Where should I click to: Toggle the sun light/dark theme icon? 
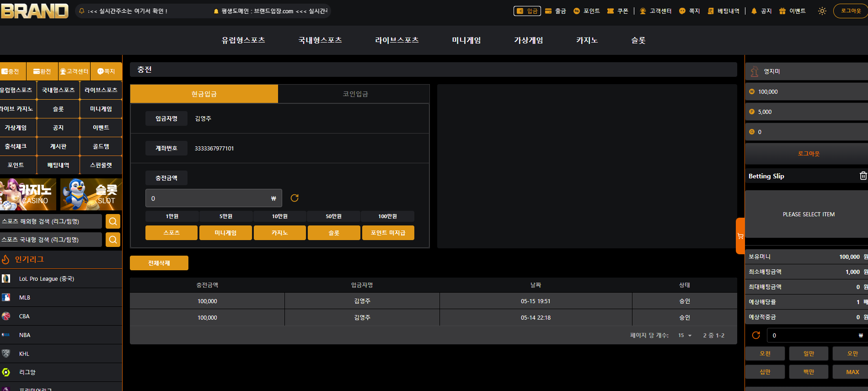click(822, 11)
